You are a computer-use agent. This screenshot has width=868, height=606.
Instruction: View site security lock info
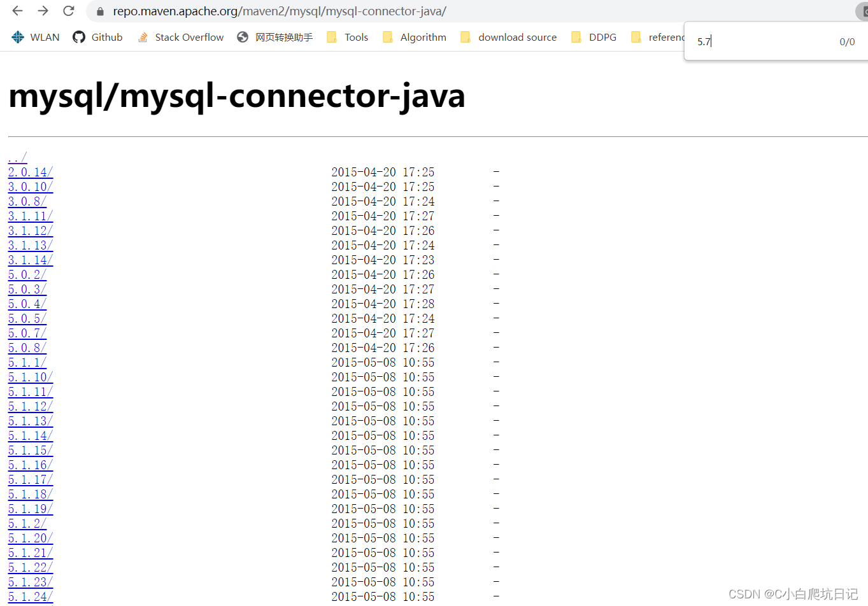click(100, 11)
